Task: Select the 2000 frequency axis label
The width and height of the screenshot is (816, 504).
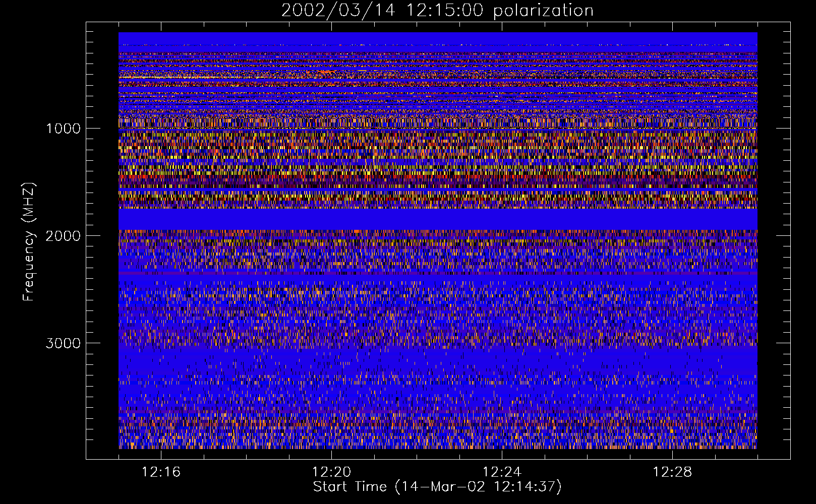Action: tap(63, 236)
